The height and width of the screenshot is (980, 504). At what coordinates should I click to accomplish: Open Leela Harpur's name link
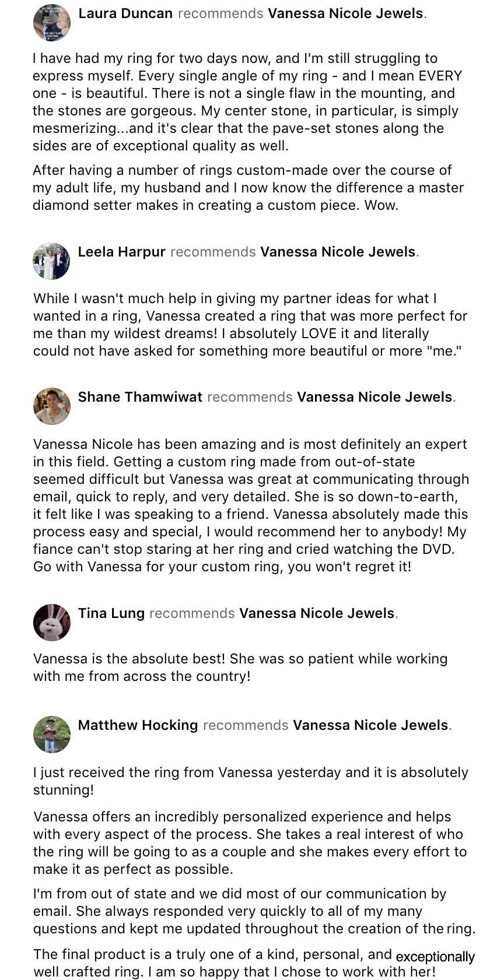click(122, 252)
